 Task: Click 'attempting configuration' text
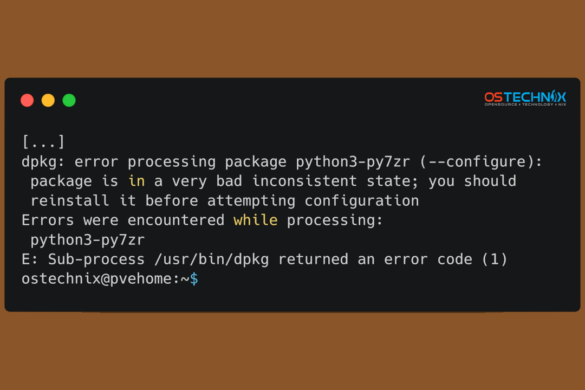[x=313, y=201]
